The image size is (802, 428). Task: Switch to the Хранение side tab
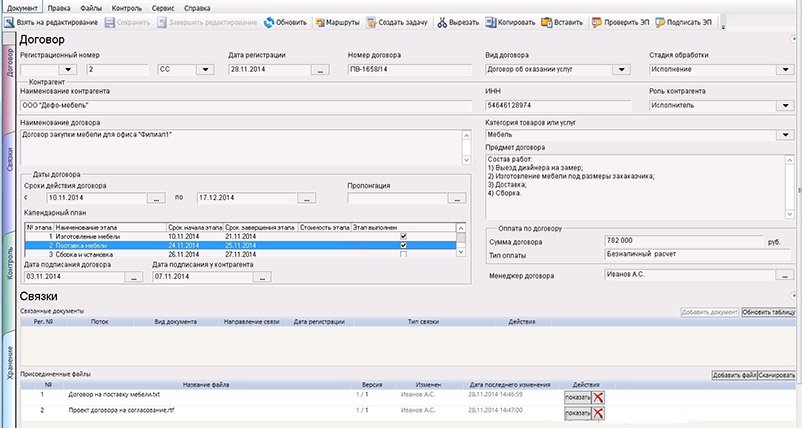[x=10, y=363]
